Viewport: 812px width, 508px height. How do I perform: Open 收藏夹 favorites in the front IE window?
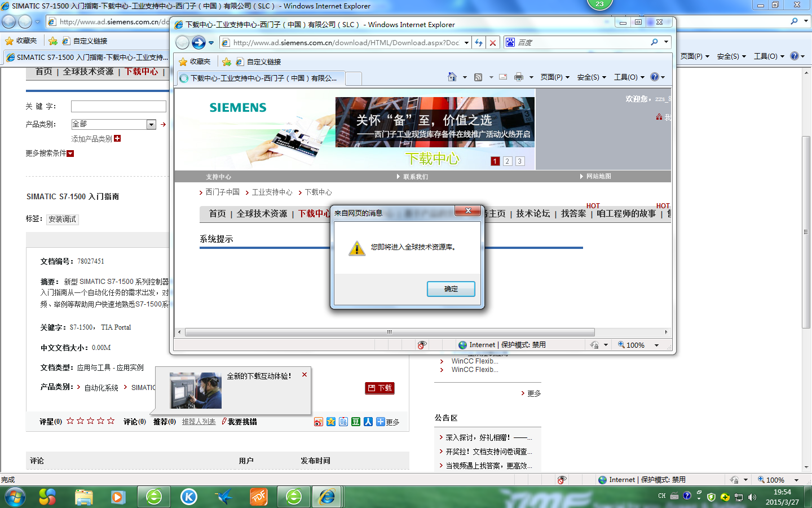tap(195, 62)
